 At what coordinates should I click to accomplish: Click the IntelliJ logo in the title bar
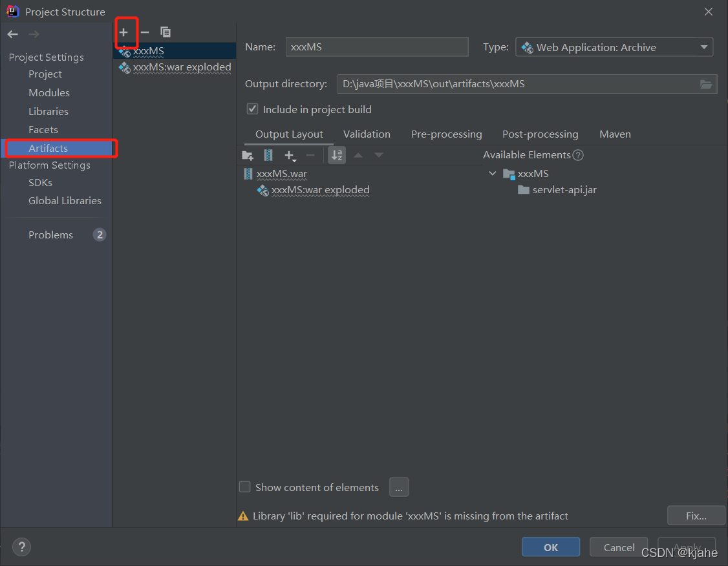click(x=12, y=11)
